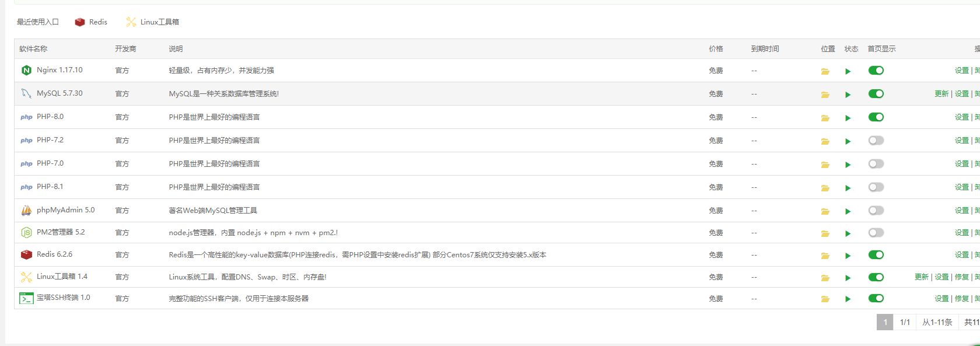Screen dimensions: 980x346
Task: Click the status play icon for PHP-7.0
Action: coord(848,165)
